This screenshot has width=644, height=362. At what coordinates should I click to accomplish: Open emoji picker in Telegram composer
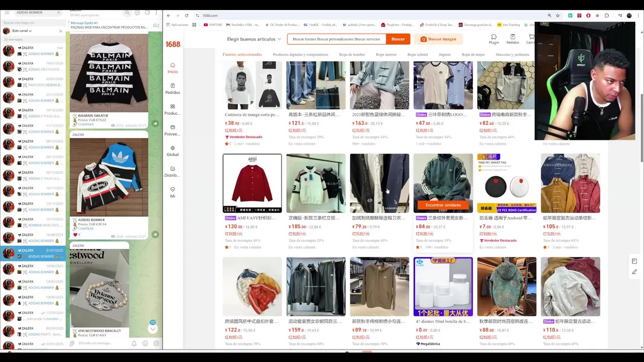click(145, 343)
